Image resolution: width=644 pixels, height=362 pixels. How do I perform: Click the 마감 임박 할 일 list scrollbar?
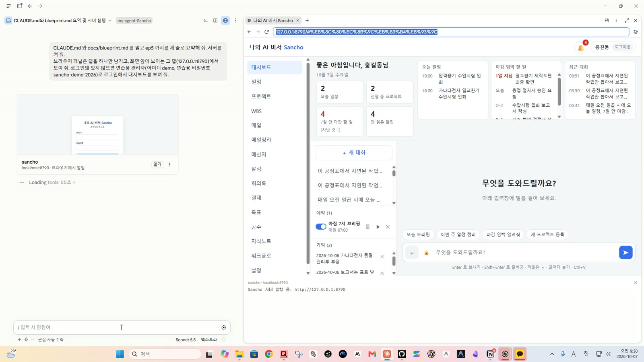559,92
